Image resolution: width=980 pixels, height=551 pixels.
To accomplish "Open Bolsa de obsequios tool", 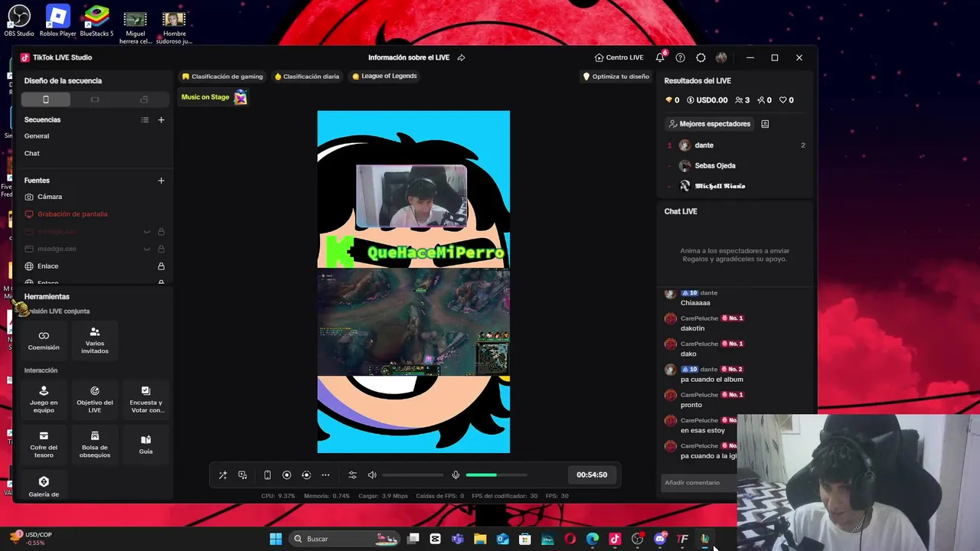I will 95,444.
